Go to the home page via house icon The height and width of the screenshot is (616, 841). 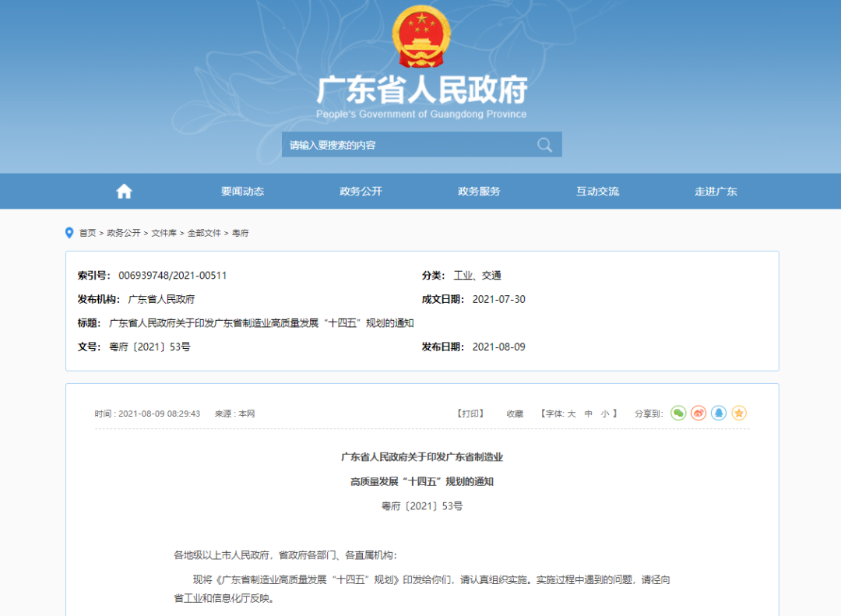pyautogui.click(x=124, y=191)
